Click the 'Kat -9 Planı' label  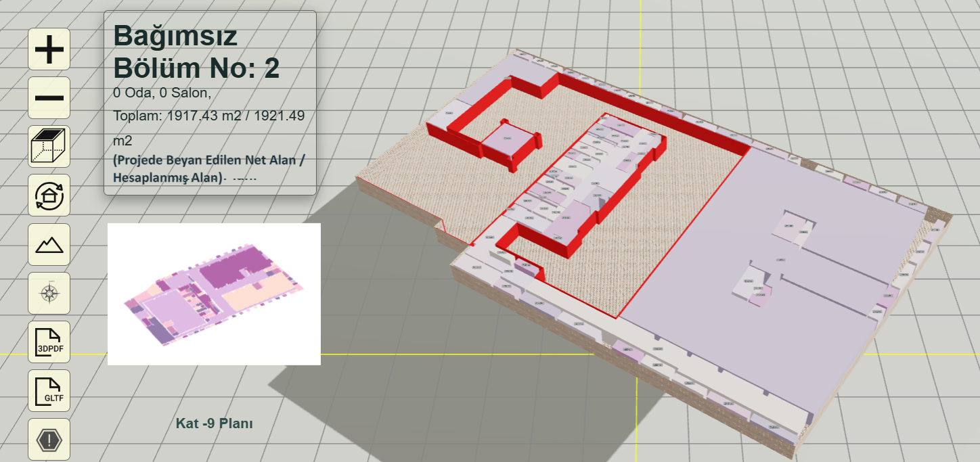(x=214, y=423)
